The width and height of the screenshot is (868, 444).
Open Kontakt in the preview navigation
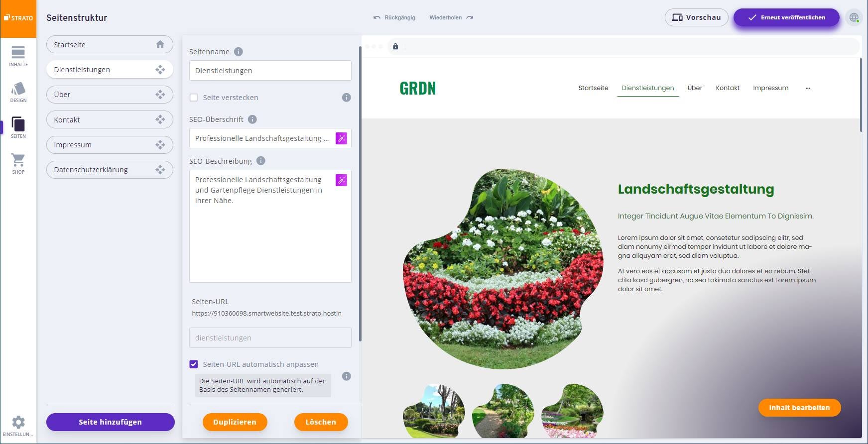click(x=728, y=88)
